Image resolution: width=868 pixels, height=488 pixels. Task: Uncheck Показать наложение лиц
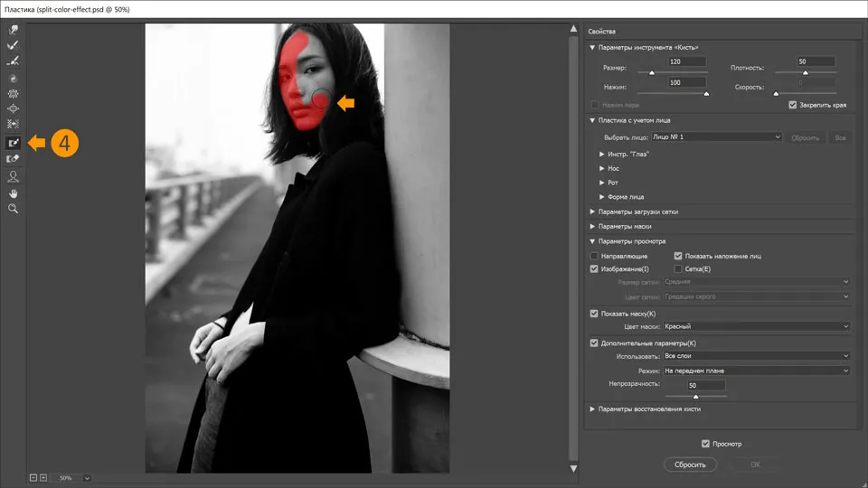pos(677,256)
